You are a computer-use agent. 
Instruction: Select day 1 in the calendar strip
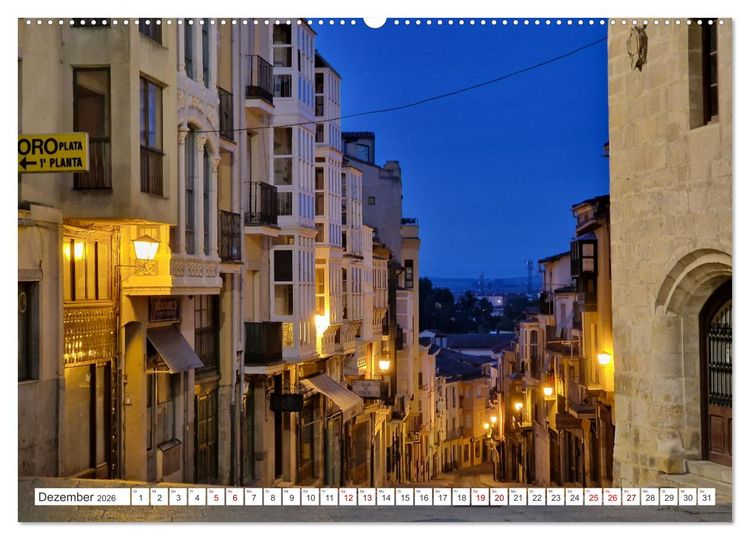[140, 497]
